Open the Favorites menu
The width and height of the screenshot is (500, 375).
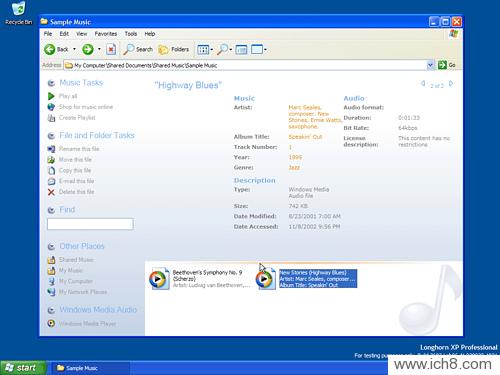(106, 34)
